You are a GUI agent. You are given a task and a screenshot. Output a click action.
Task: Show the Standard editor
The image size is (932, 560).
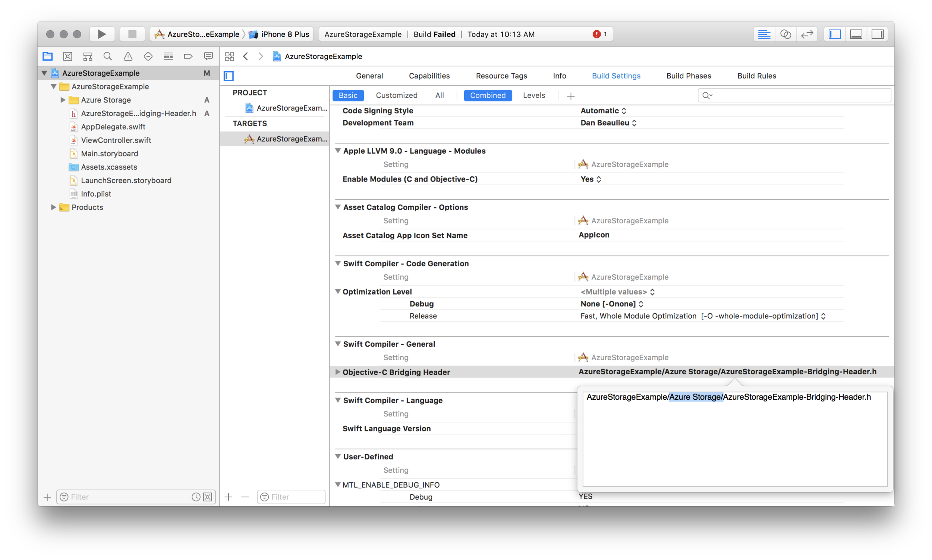tap(764, 34)
